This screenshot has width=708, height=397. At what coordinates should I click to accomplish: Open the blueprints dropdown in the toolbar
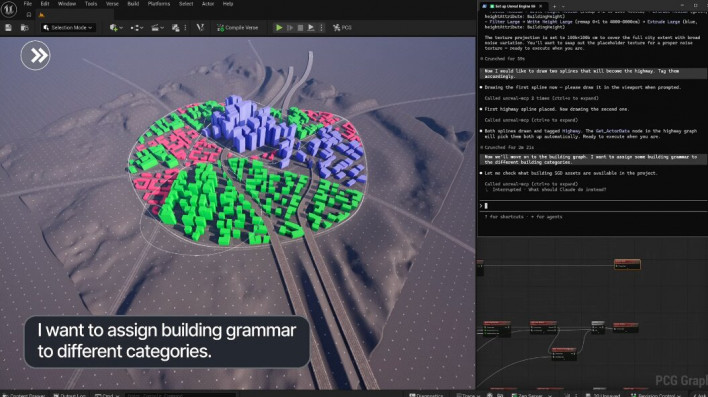(137, 28)
